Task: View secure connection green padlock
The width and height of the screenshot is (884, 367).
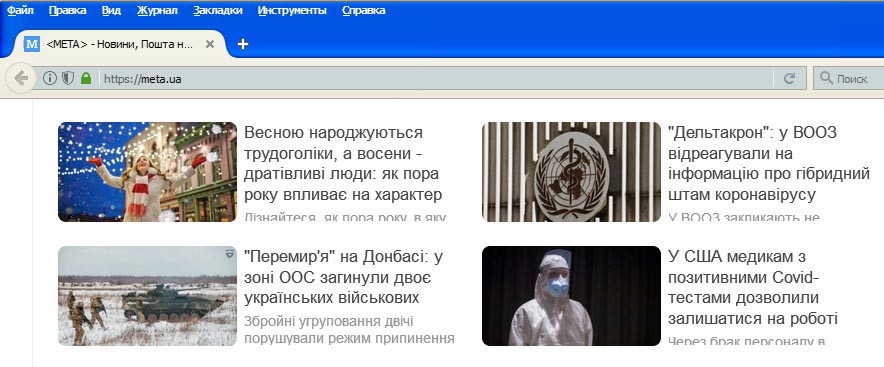Action: (x=86, y=78)
